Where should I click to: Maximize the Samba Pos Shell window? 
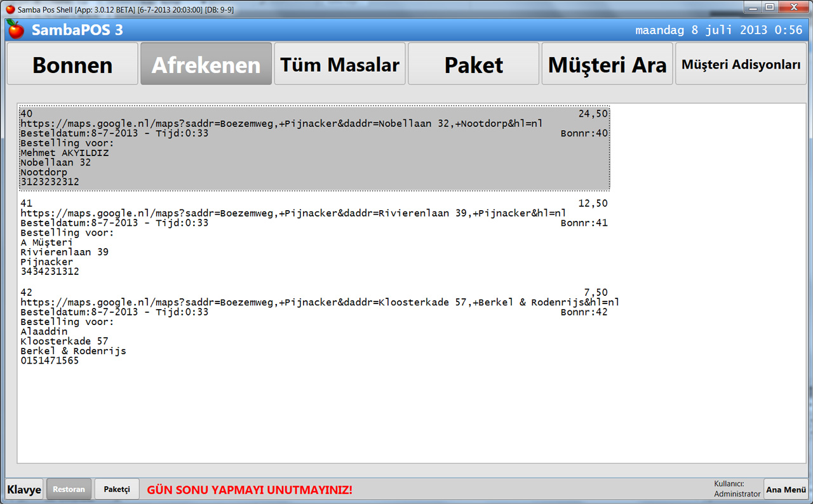(770, 8)
